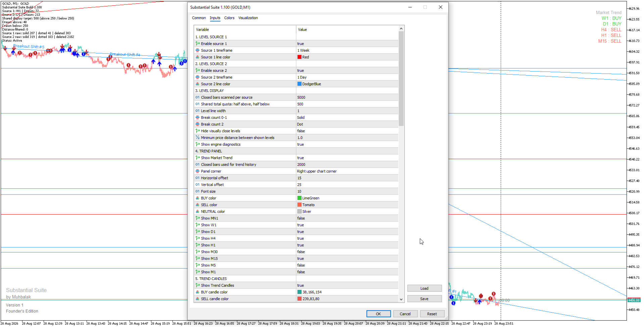Open Break count 0-1 Solid dropdown
The width and height of the screenshot is (644, 327).
(x=347, y=118)
